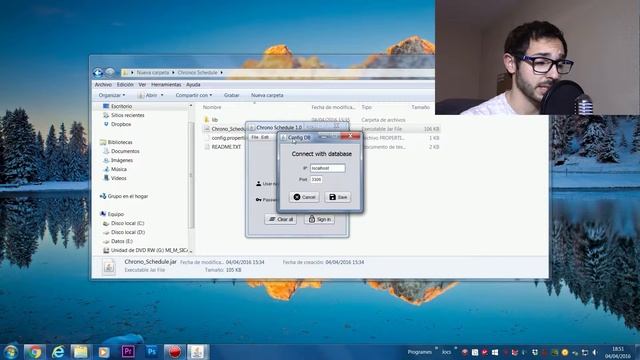This screenshot has height=360, width=640.
Task: Open Archivo menu in Explorer
Action: (x=103, y=84)
